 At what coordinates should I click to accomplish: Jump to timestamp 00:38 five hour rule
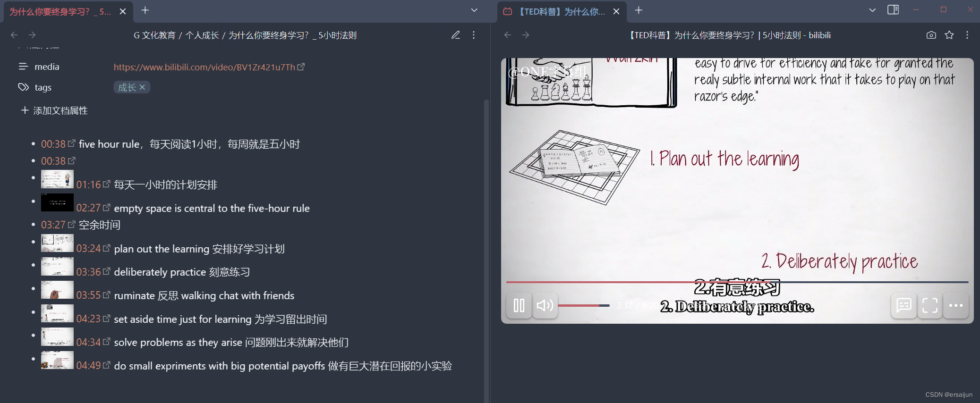click(x=53, y=144)
